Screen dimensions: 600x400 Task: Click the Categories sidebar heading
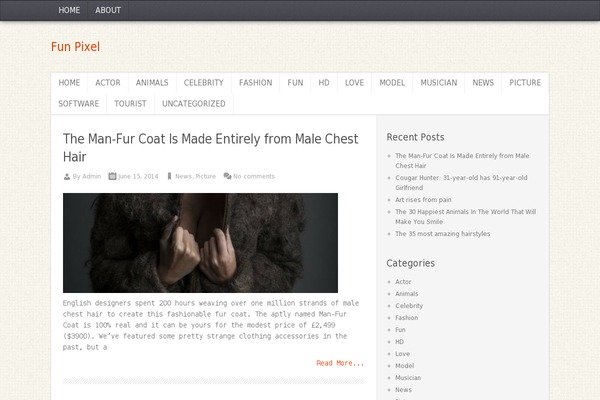(411, 263)
